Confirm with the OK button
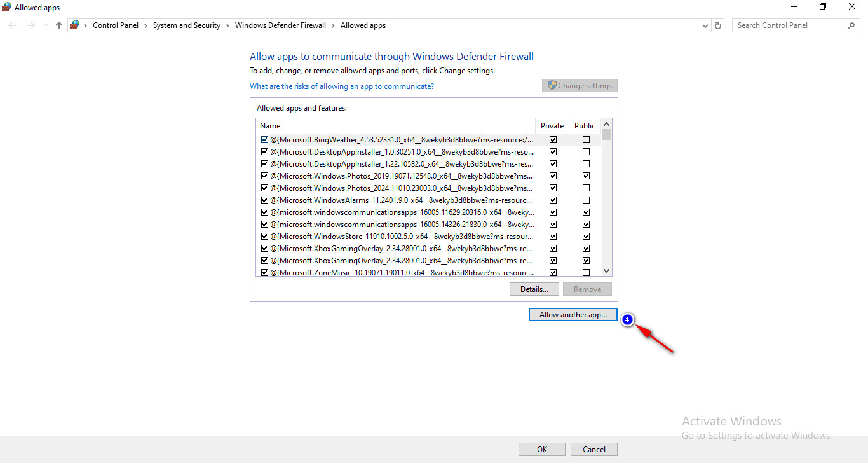This screenshot has width=868, height=463. tap(541, 450)
